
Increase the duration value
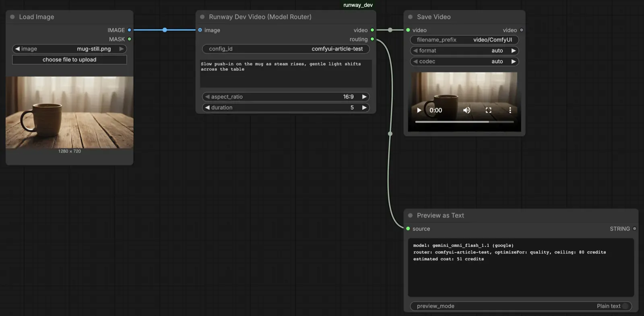[364, 108]
